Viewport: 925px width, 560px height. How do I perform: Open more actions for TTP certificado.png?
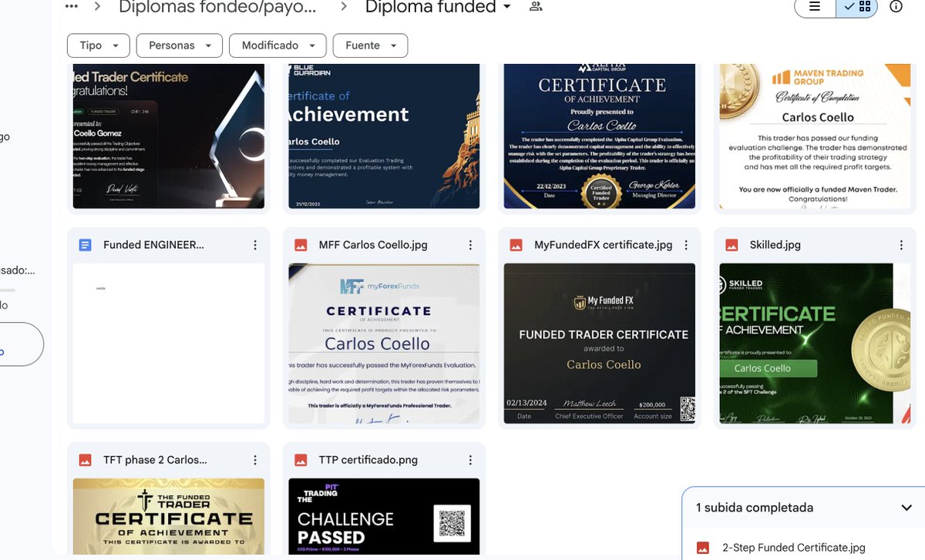[470, 460]
